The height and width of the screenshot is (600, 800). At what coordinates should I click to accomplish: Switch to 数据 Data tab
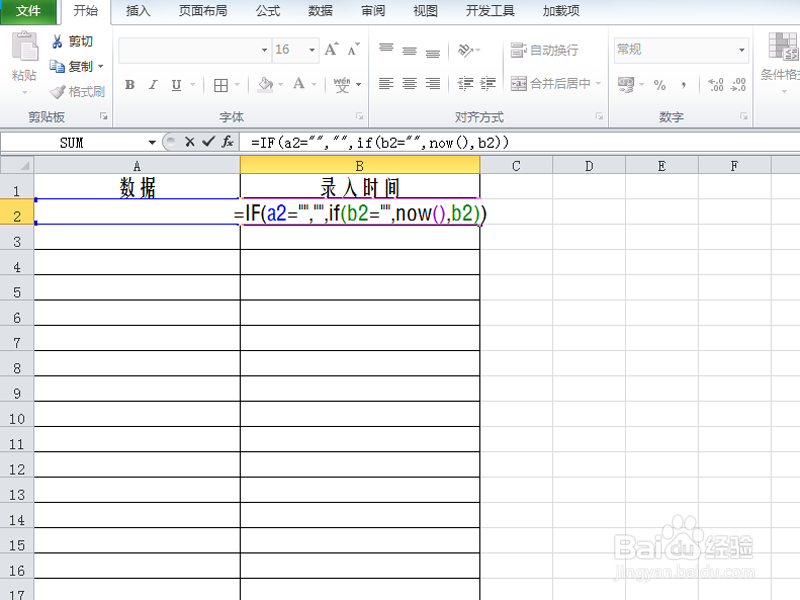point(320,11)
